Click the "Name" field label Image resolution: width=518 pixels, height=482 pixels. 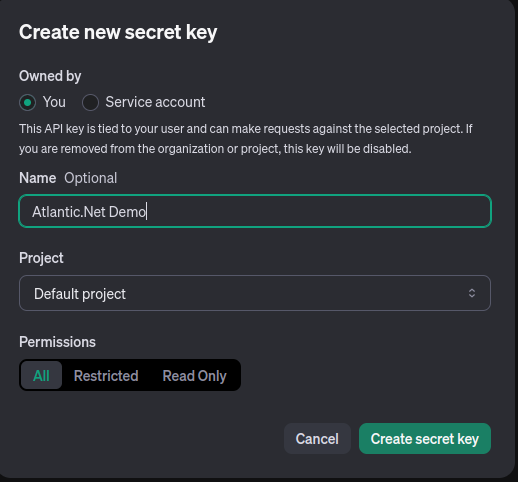tap(37, 178)
